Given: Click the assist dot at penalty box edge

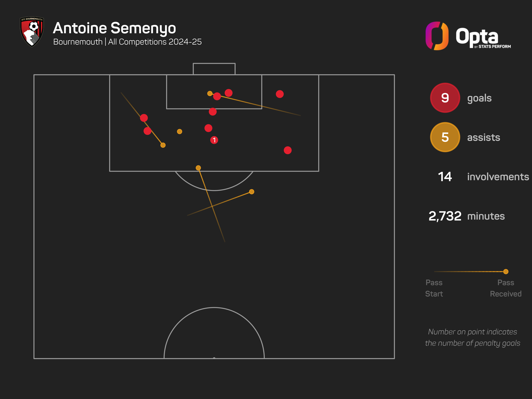Looking at the screenshot, I should (x=198, y=168).
